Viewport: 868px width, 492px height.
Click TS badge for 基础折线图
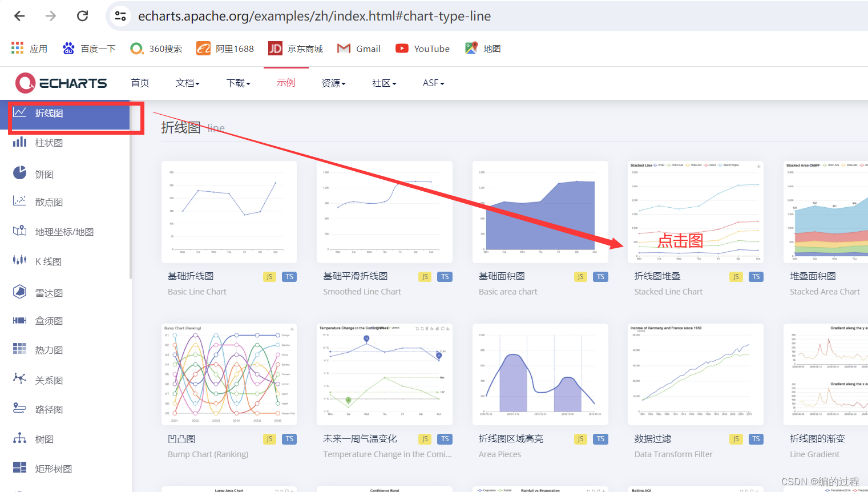click(x=289, y=277)
